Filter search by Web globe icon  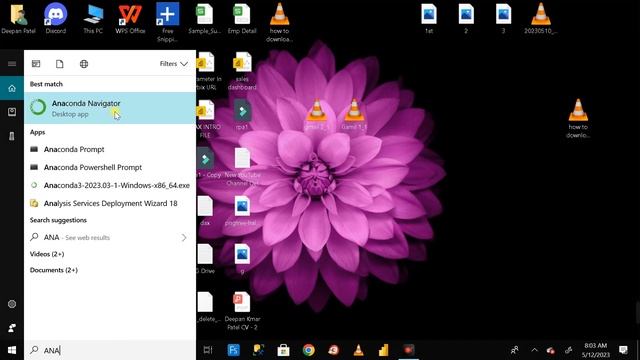tap(84, 64)
